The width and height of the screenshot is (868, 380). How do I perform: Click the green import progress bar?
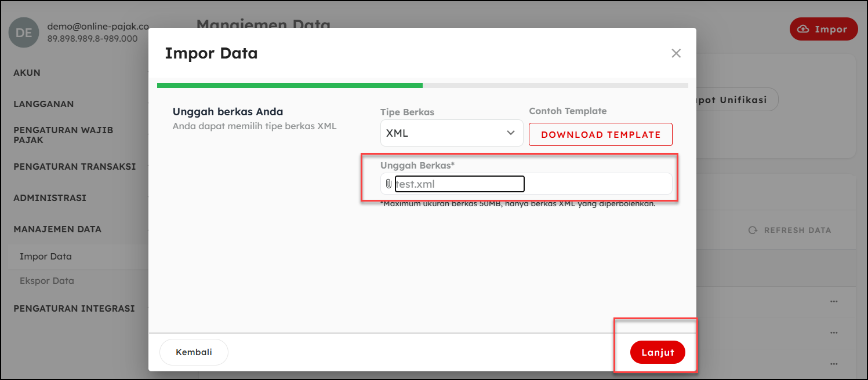[x=290, y=85]
